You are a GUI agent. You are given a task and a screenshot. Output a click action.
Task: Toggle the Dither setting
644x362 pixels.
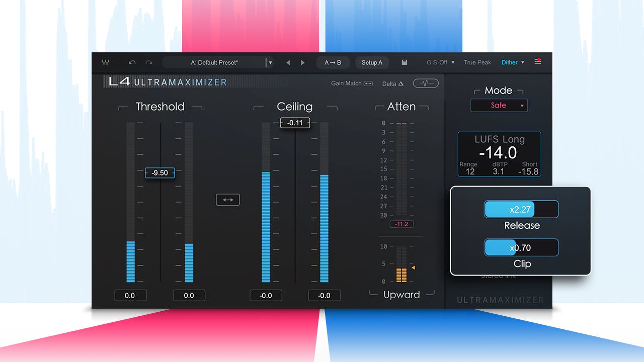pos(510,62)
